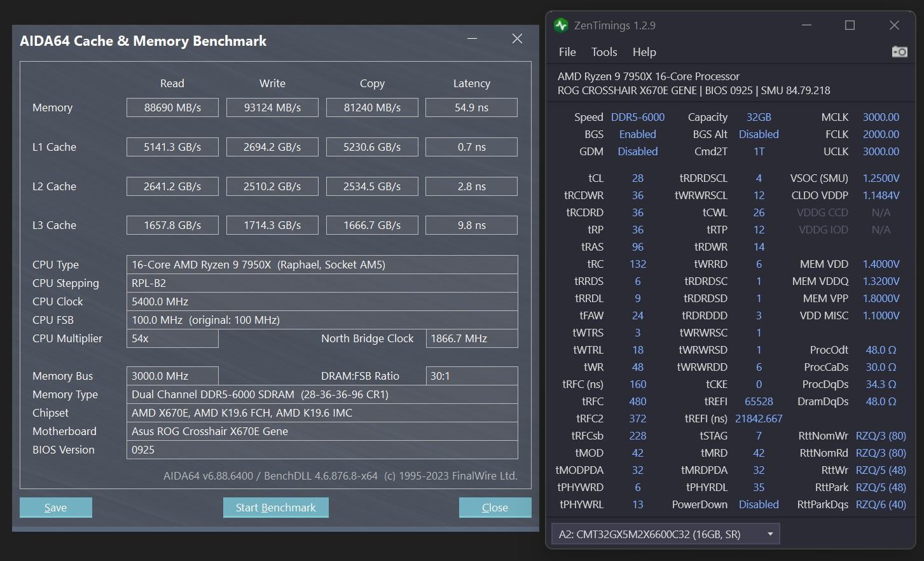Click the GDM Disabled value

tap(638, 151)
